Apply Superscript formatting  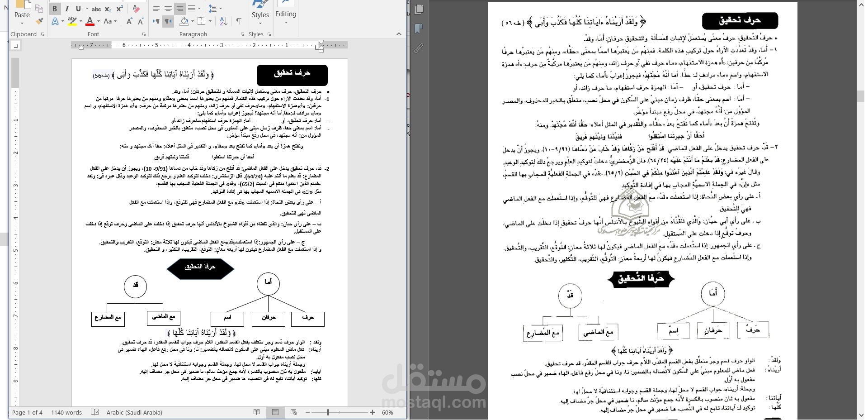119,9
